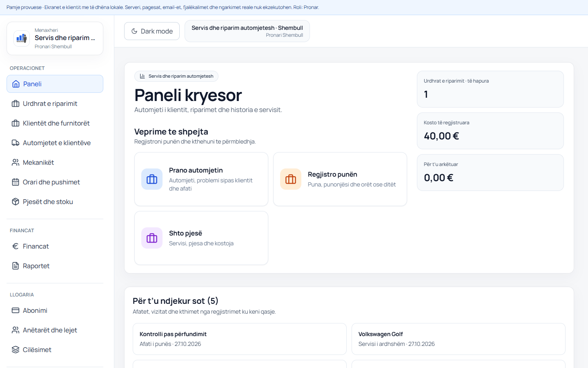
Task: Click the Abonimi card icon
Action: 16,310
